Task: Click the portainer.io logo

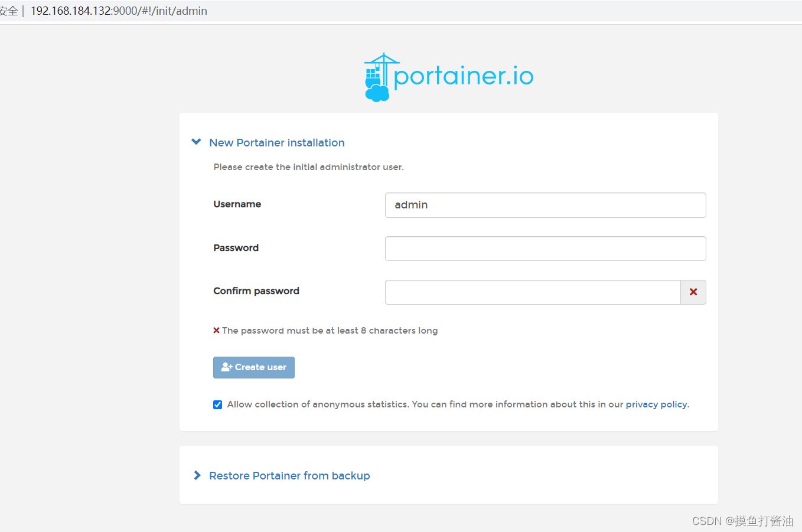Action: (x=449, y=77)
